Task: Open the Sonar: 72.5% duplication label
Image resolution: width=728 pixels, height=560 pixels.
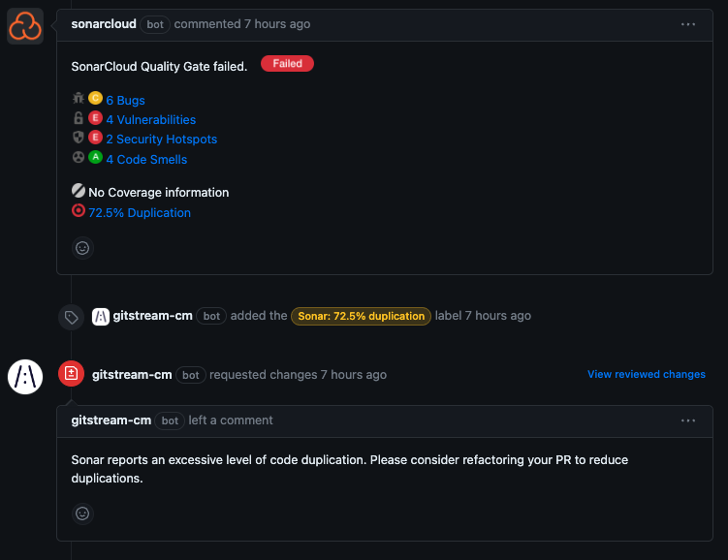Action: coord(361,317)
